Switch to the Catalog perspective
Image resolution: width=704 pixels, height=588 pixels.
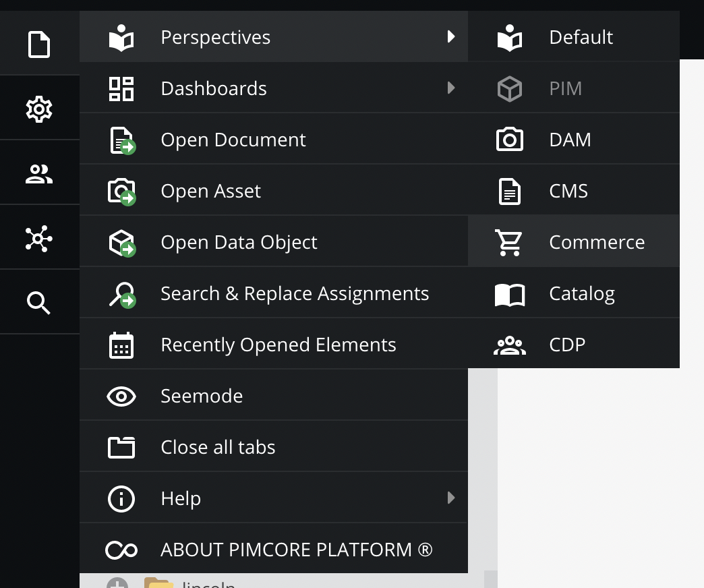click(x=581, y=294)
